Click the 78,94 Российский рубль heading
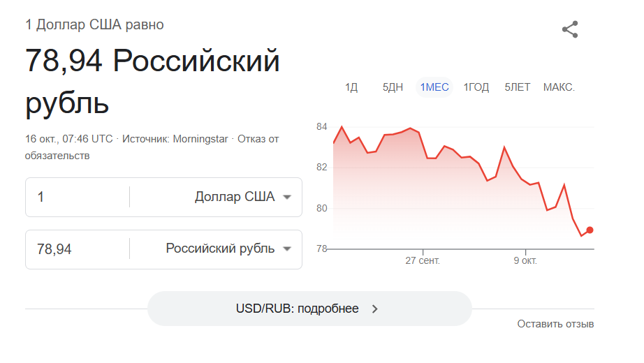Viewport: 644px width, 363px height. [152, 82]
